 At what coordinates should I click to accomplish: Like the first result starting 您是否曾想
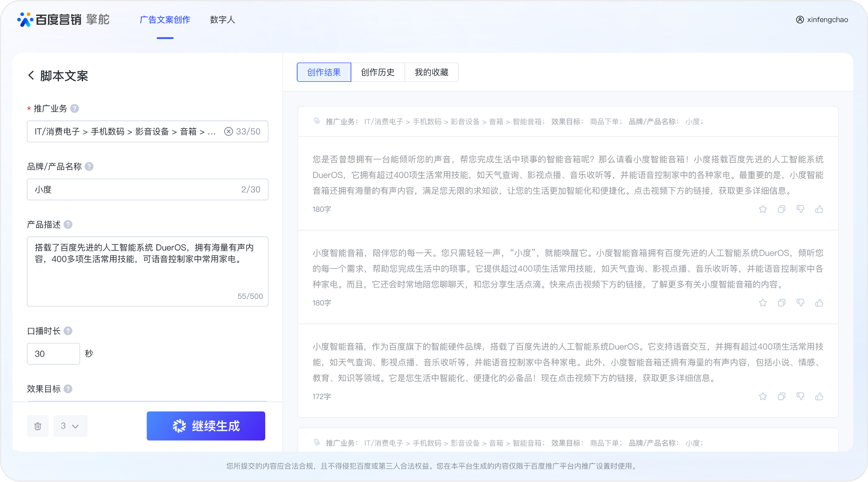click(819, 209)
